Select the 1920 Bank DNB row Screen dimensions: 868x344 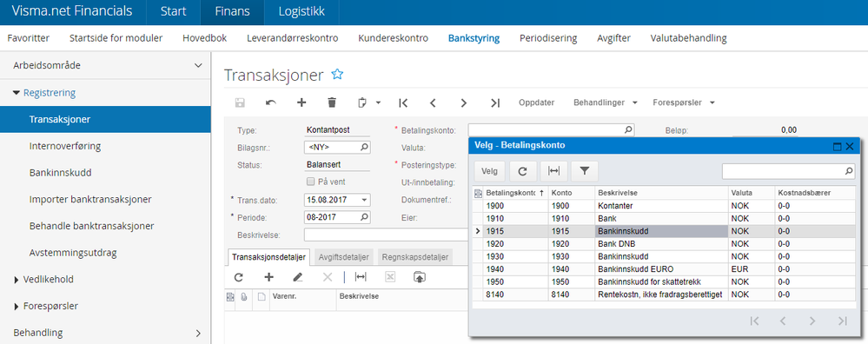(665, 244)
